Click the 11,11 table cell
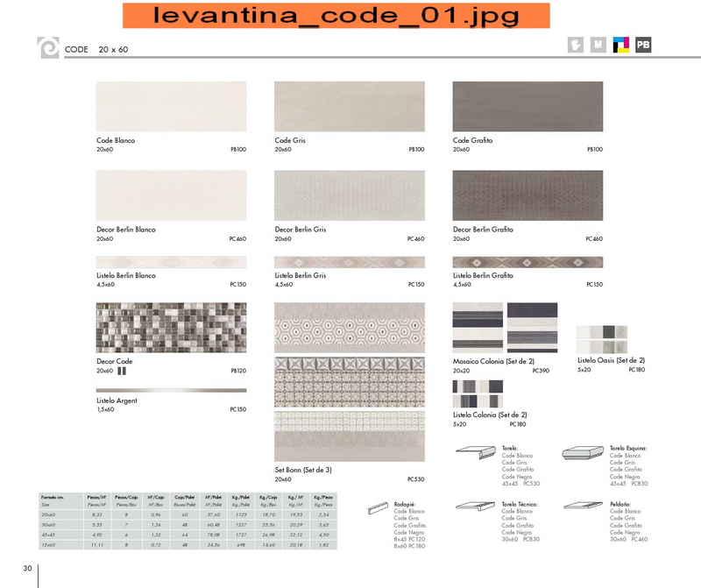The image size is (701, 588). pyautogui.click(x=97, y=545)
